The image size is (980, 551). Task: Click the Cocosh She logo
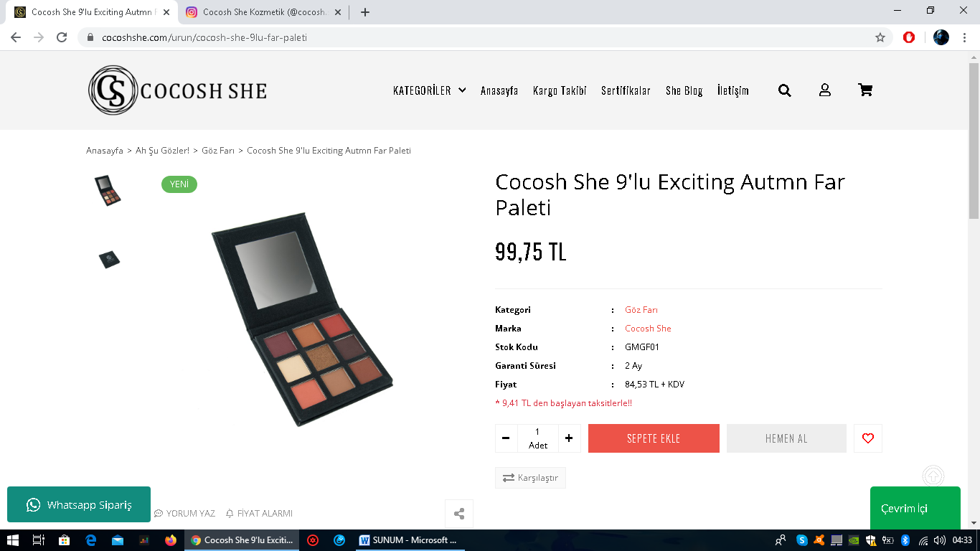click(x=178, y=90)
